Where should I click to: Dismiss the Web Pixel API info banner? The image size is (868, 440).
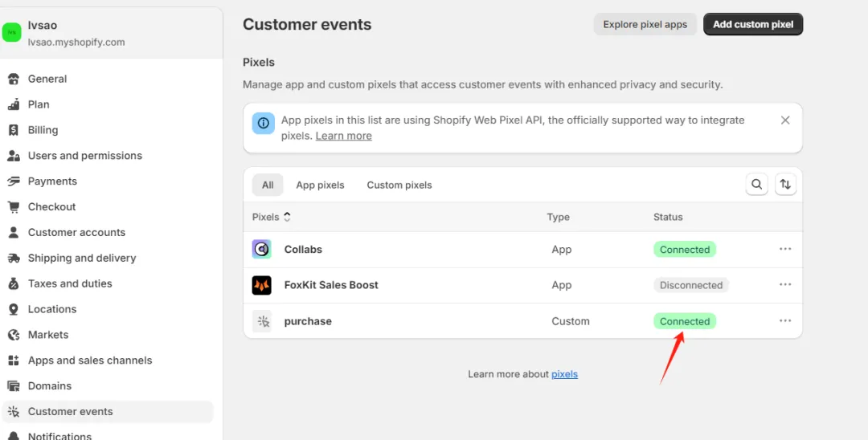click(x=785, y=120)
